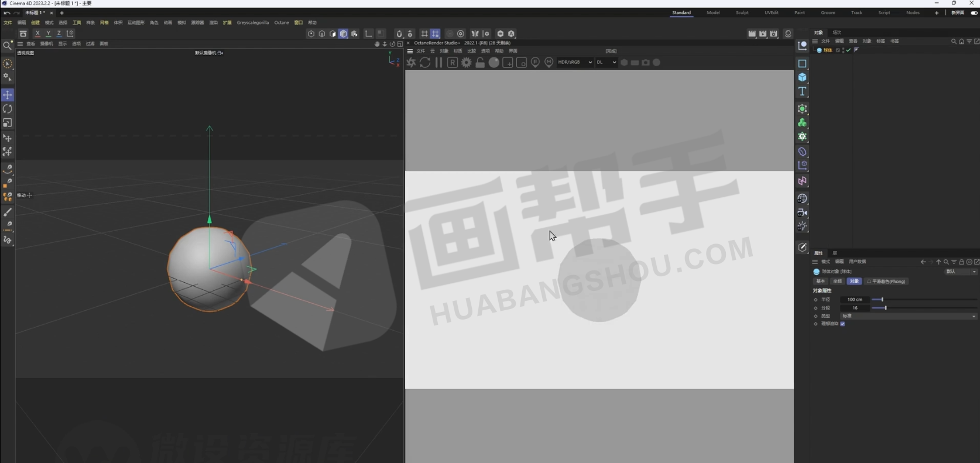Screen dimensions: 980x463
Task: Toggle Y axis lock
Action: pos(49,33)
